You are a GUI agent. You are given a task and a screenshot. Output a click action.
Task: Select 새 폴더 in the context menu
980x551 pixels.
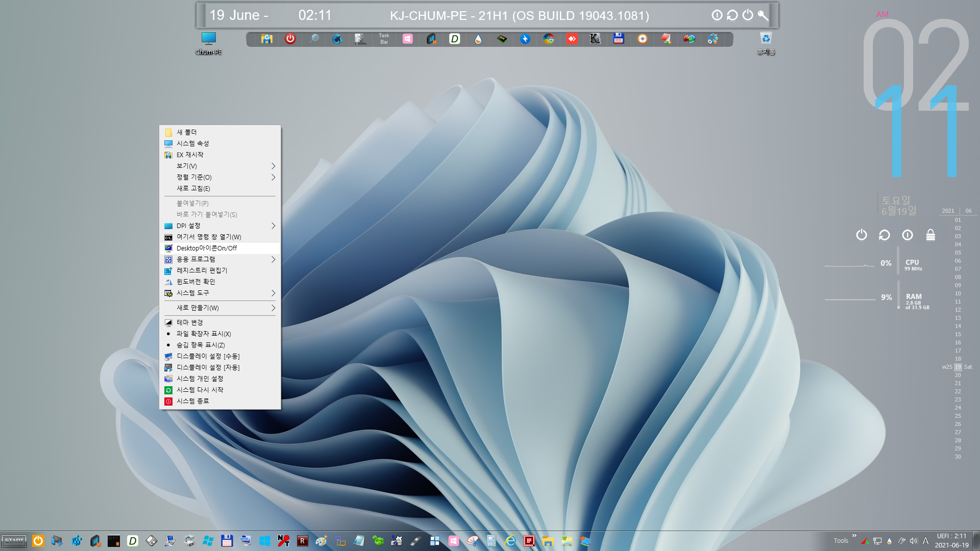pos(220,132)
